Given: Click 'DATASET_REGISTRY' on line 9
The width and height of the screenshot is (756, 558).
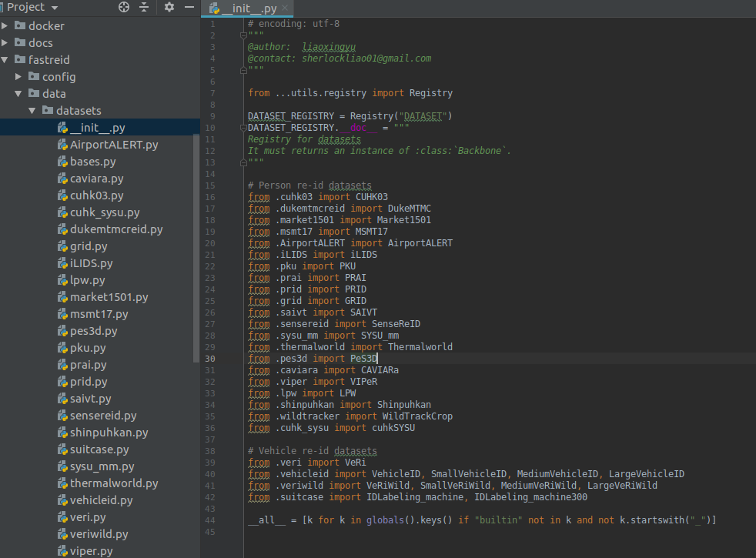Looking at the screenshot, I should coord(291,116).
